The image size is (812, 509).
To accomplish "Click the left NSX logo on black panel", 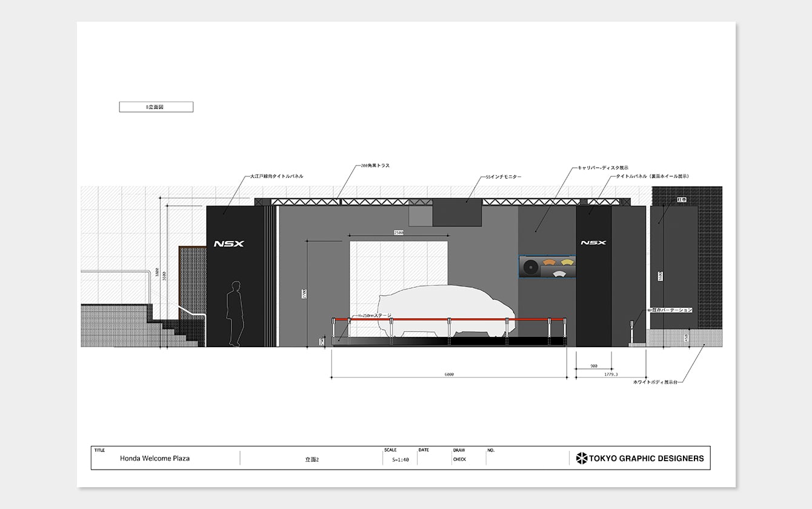I will 228,244.
